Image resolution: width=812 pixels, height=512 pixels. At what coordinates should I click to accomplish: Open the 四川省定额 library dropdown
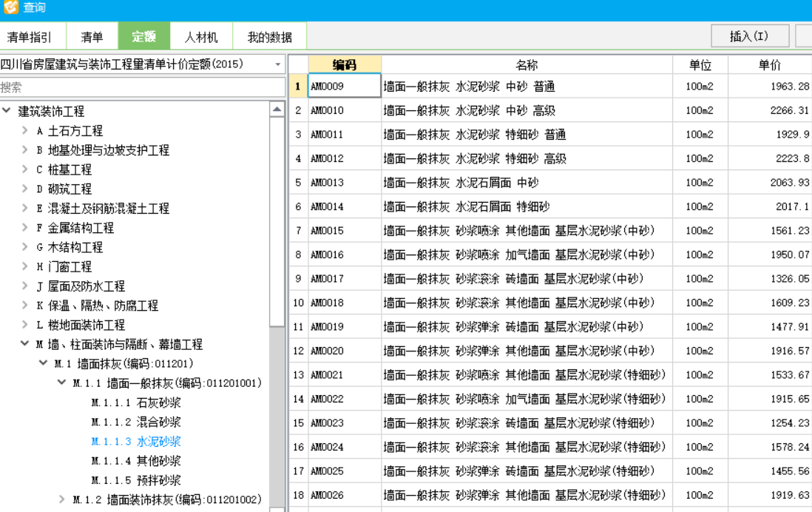point(277,64)
